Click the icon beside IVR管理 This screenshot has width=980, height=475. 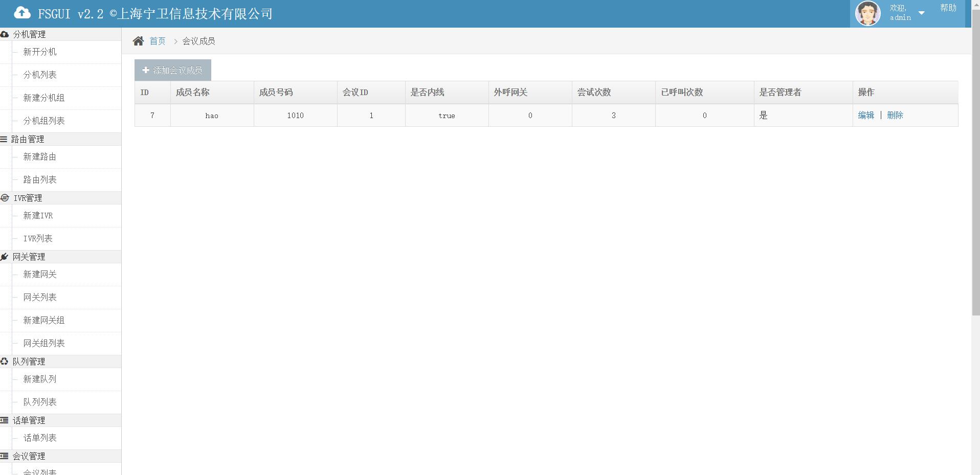(5, 198)
